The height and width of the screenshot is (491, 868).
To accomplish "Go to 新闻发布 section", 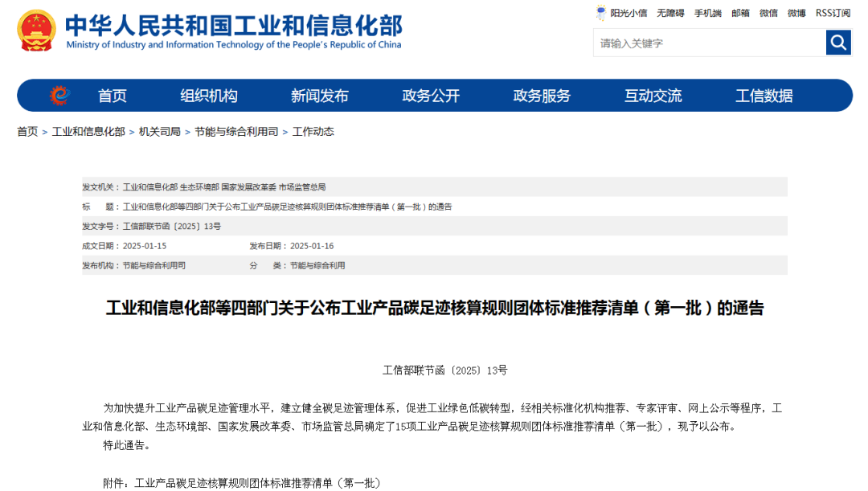I will (x=320, y=96).
